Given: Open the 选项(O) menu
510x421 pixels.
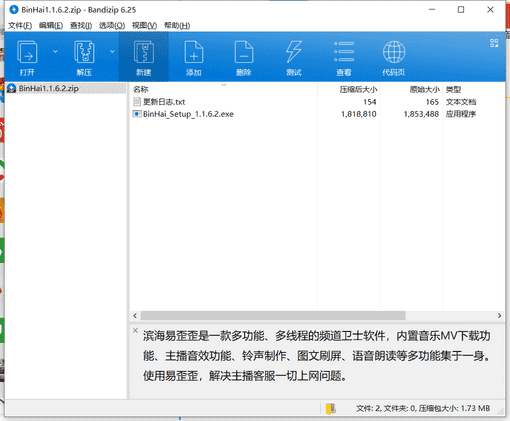Looking at the screenshot, I should tap(112, 26).
